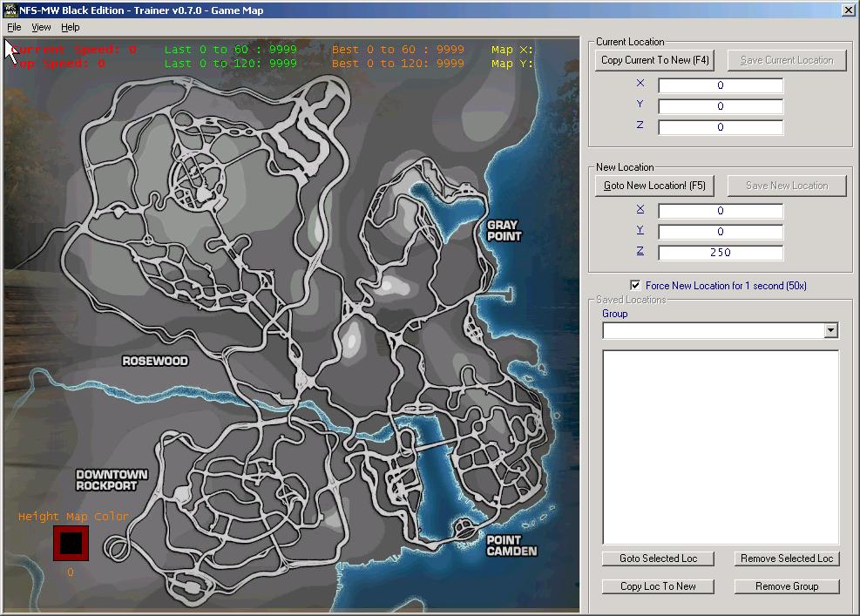The width and height of the screenshot is (860, 616).
Task: Open the View menu
Action: [40, 27]
